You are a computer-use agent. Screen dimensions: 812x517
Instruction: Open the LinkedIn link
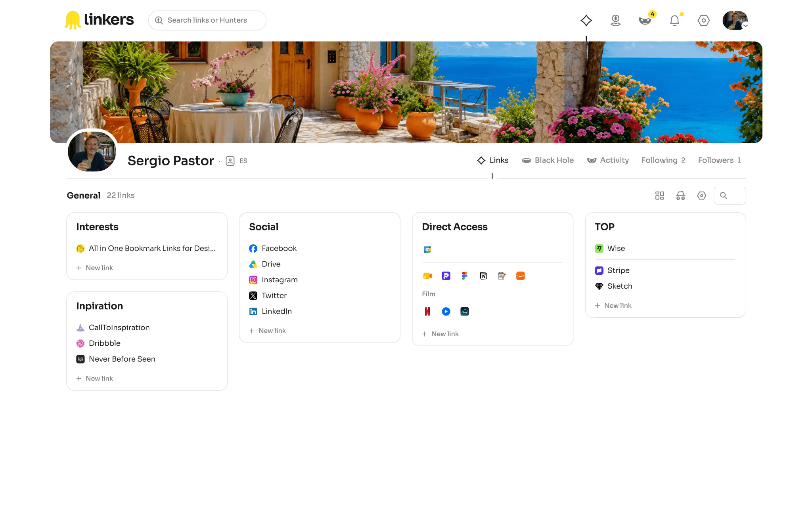coord(270,311)
